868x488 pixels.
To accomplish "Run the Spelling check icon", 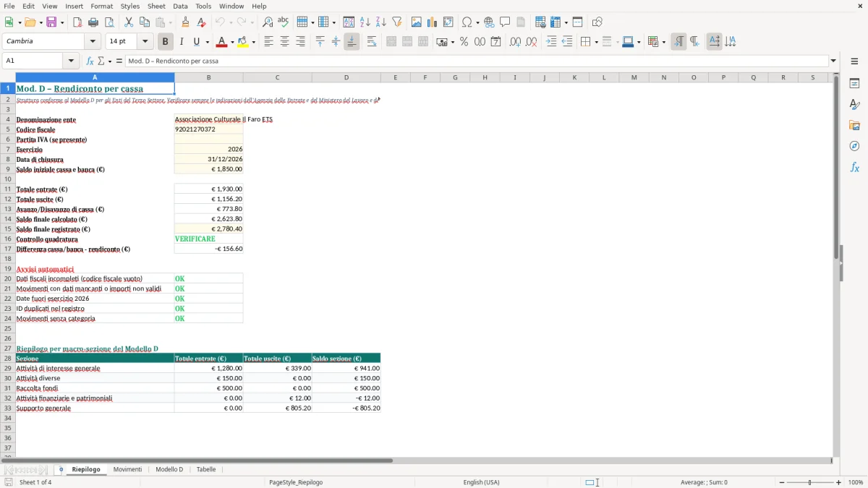I will tap(284, 22).
